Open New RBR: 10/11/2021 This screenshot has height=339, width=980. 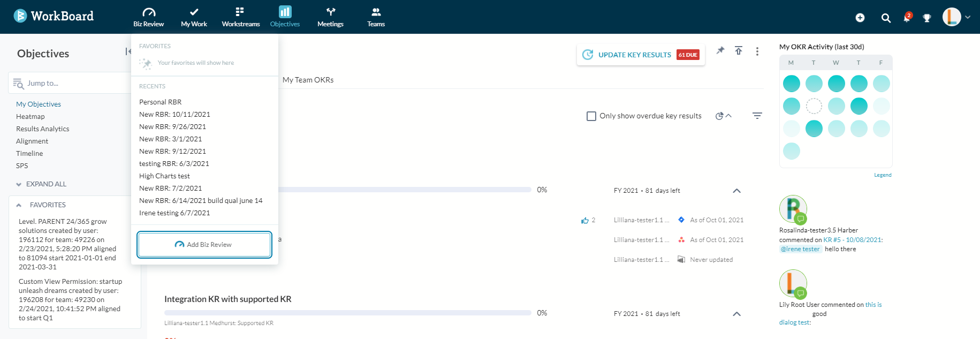tap(174, 114)
